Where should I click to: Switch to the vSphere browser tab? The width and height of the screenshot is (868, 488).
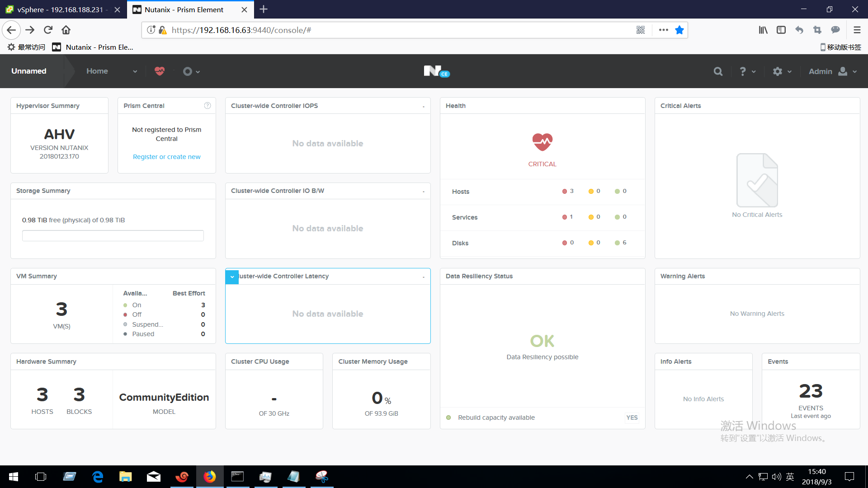click(60, 9)
